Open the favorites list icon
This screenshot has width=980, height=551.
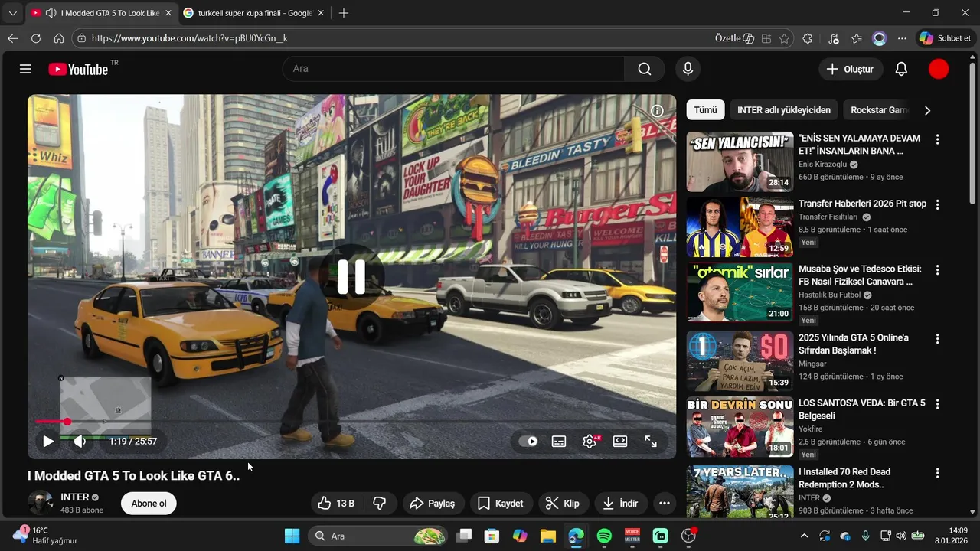click(x=857, y=38)
